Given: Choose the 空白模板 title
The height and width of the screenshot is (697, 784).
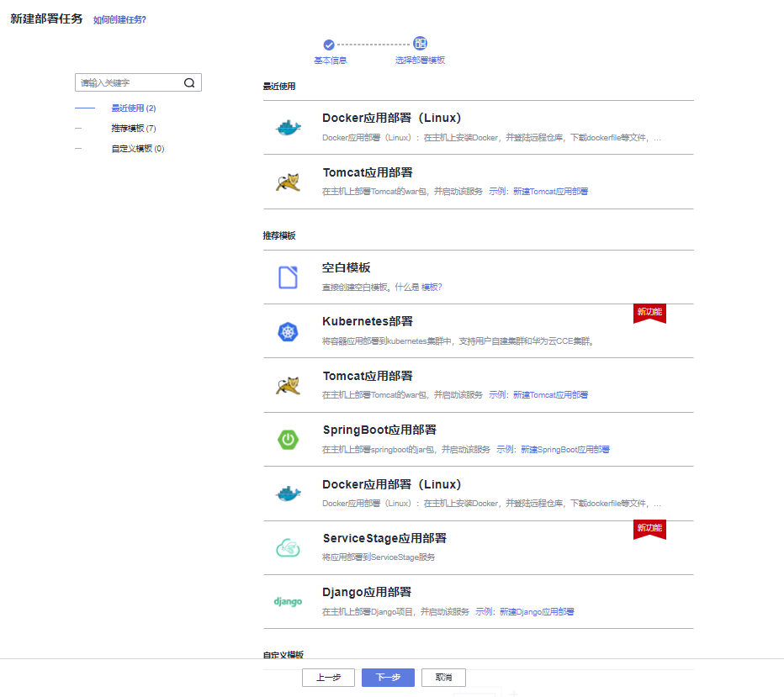Looking at the screenshot, I should [346, 268].
